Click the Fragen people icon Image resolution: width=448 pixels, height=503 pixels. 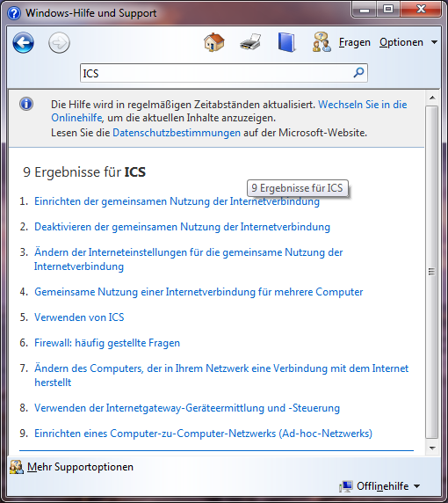tap(322, 42)
